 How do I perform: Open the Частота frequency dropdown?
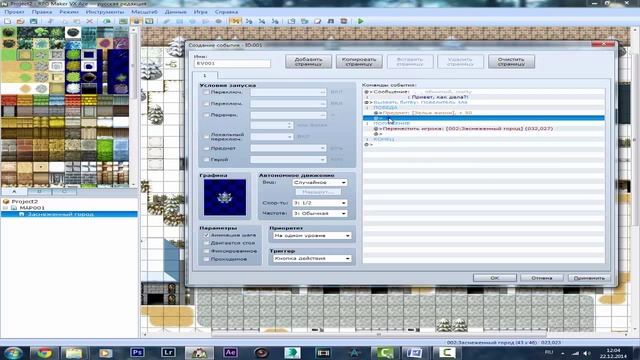[320, 213]
